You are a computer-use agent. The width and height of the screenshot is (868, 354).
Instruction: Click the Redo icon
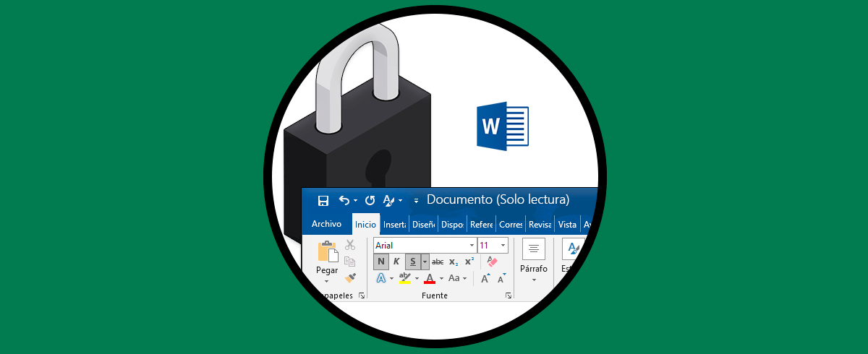(370, 200)
